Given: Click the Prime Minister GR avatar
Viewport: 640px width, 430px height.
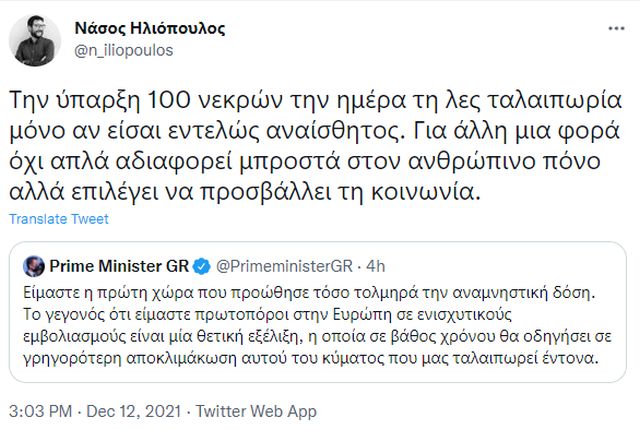Looking at the screenshot, I should 32,266.
